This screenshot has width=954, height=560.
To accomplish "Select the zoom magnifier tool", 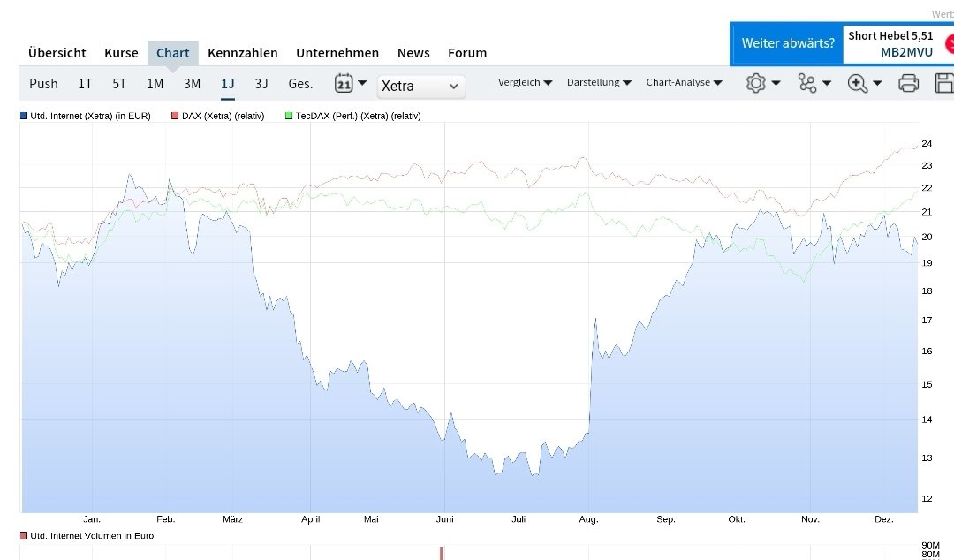I will point(857,82).
